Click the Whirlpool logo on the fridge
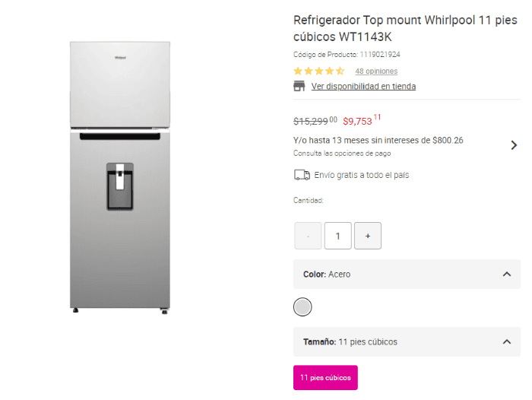Image resolution: width=532 pixels, height=400 pixels. click(119, 56)
